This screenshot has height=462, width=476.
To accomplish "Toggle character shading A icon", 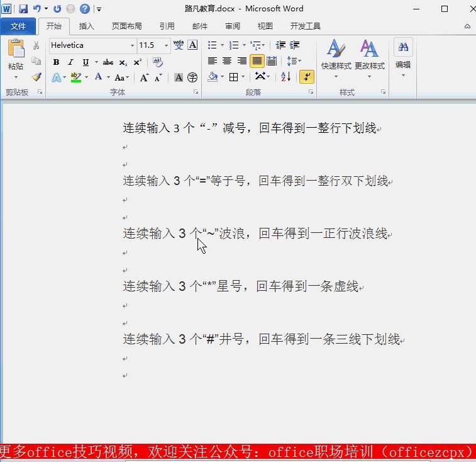I will tap(179, 77).
